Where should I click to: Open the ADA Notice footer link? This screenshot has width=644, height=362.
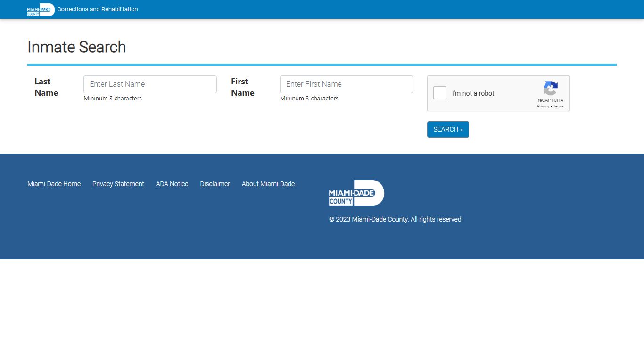[x=172, y=184]
